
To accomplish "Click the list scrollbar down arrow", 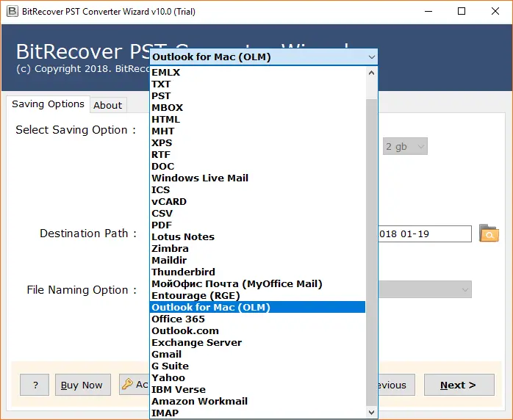I will coord(371,413).
